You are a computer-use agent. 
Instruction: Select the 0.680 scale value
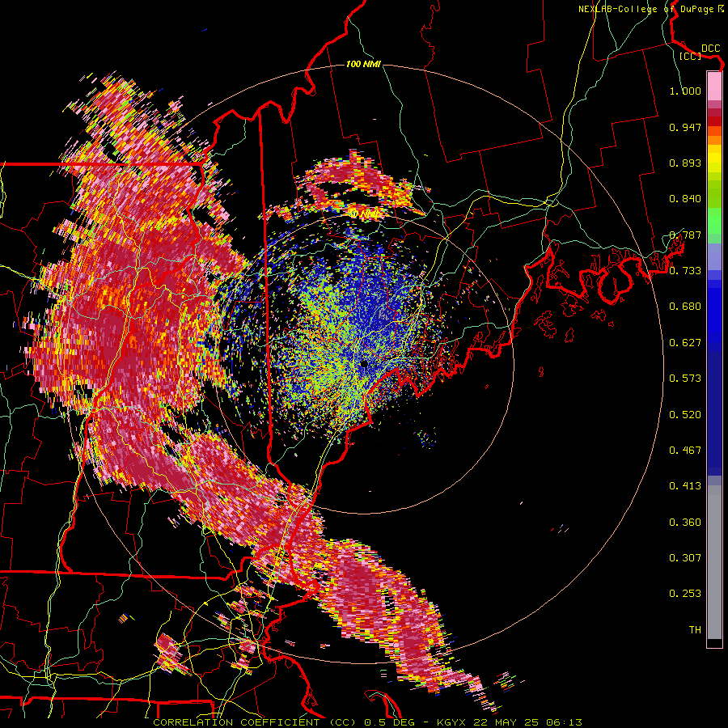pos(685,307)
